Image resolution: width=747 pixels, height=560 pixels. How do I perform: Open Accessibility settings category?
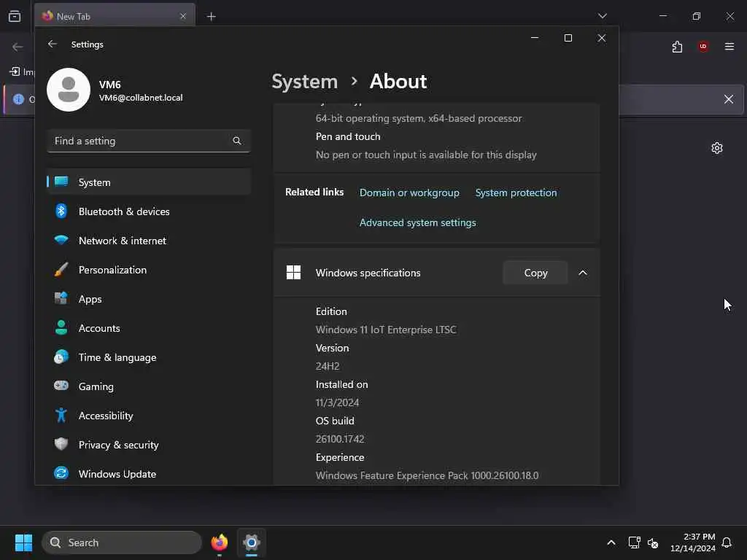click(x=149, y=416)
